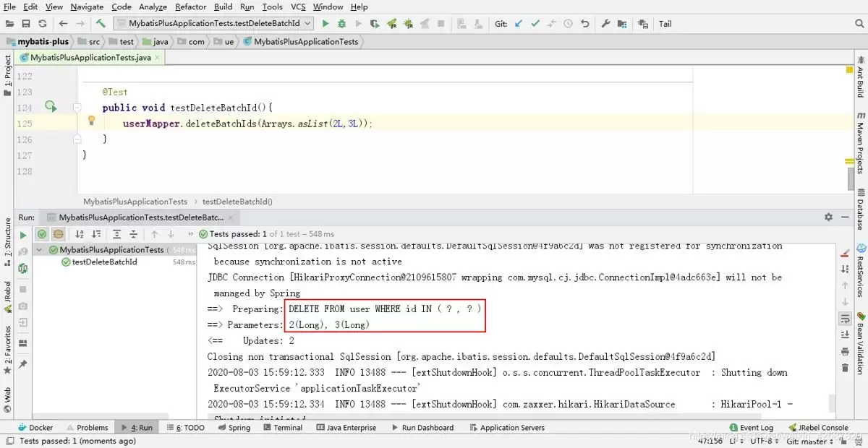Click the Build project hammer icon
868x448 pixels.
(101, 24)
